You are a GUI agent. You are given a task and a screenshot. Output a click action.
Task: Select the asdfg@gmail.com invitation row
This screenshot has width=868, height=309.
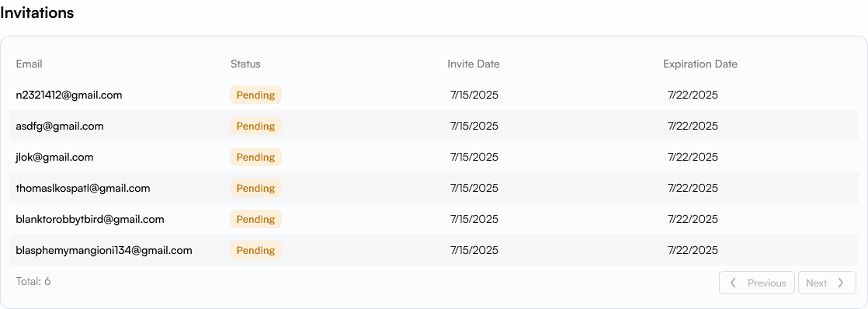[x=434, y=126]
